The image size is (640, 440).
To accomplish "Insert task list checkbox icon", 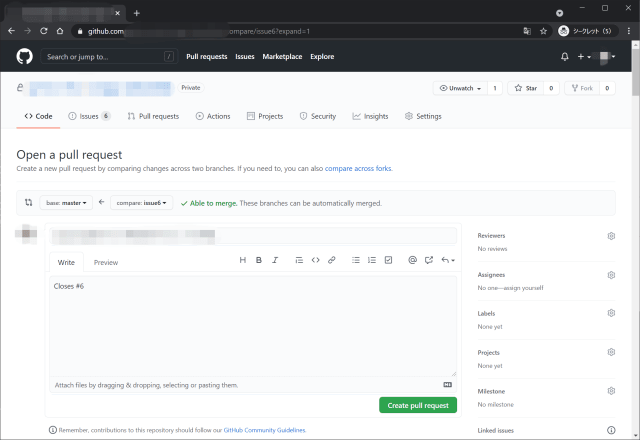I will click(x=388, y=260).
